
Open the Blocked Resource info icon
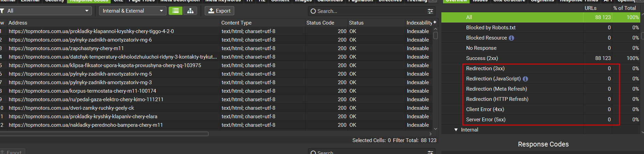click(512, 38)
